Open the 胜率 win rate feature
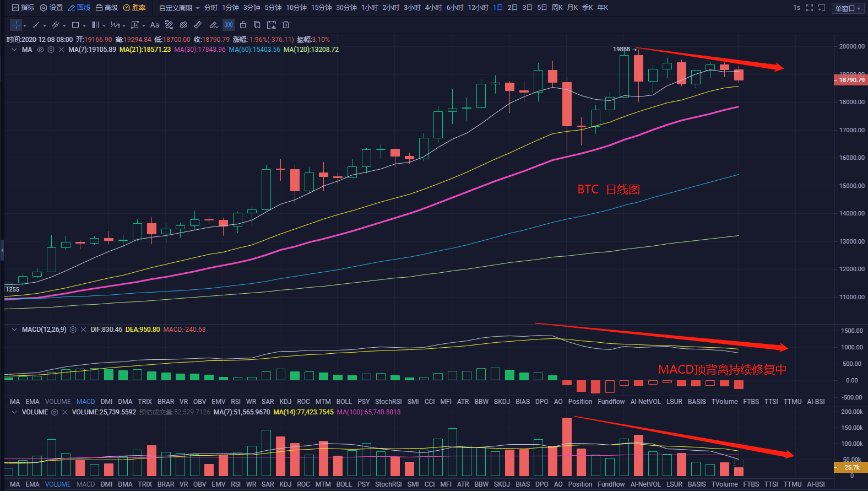The height and width of the screenshot is (491, 868). [x=135, y=8]
